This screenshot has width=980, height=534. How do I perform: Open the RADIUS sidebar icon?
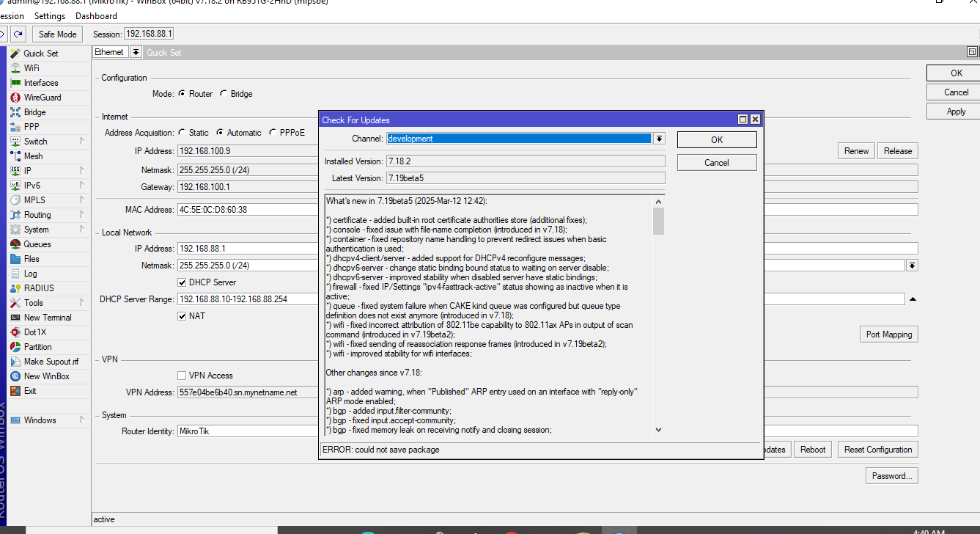(x=15, y=288)
